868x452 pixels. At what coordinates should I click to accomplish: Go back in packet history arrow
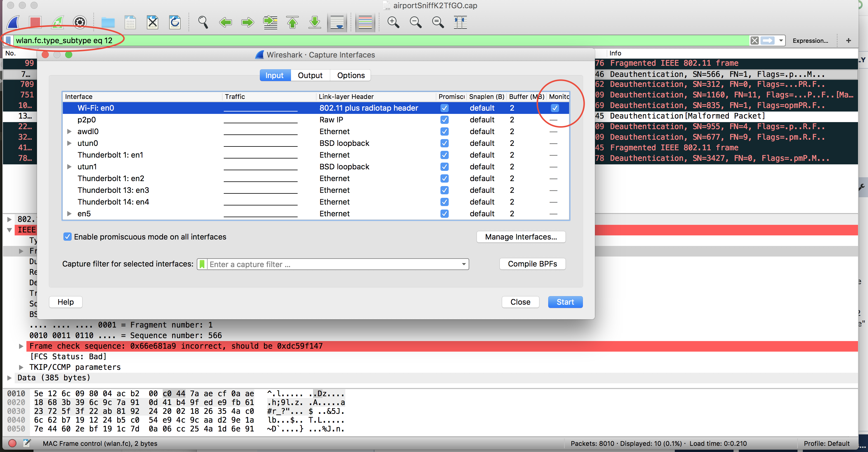click(x=226, y=22)
